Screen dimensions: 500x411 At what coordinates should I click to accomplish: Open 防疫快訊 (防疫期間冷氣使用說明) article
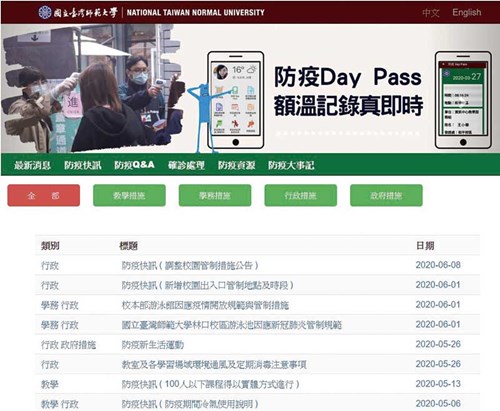pyautogui.click(x=190, y=404)
